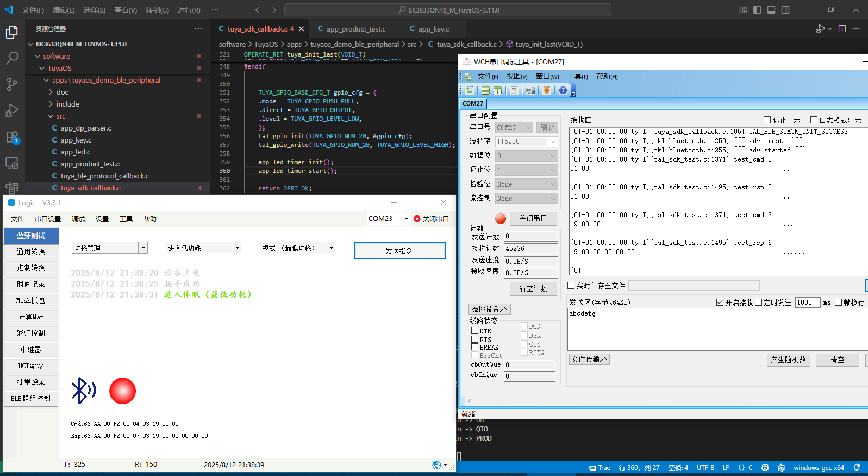The image size is (868, 476).
Task: Toggle the 帧换行 checkbox
Action: [838, 302]
